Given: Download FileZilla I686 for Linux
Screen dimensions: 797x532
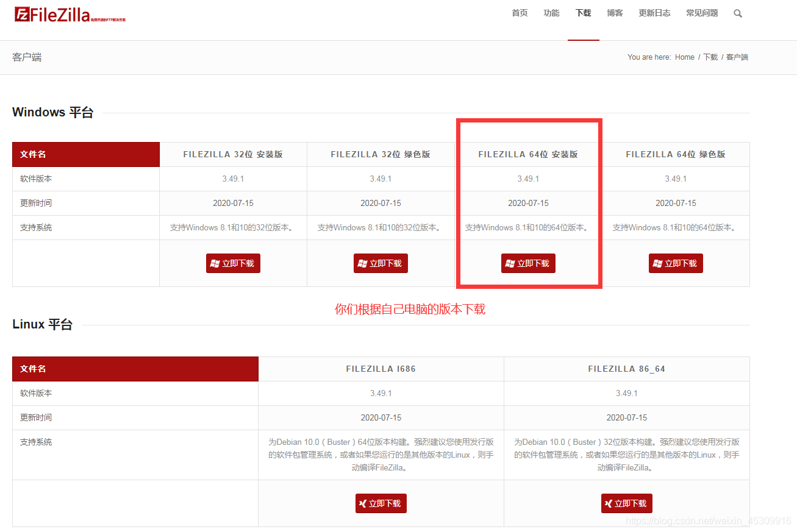Looking at the screenshot, I should point(381,503).
